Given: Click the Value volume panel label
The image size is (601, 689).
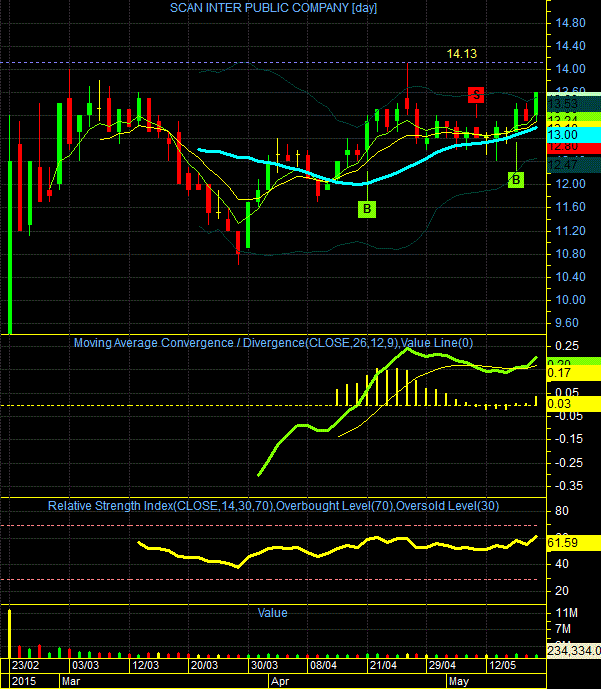Looking at the screenshot, I should pos(272,613).
